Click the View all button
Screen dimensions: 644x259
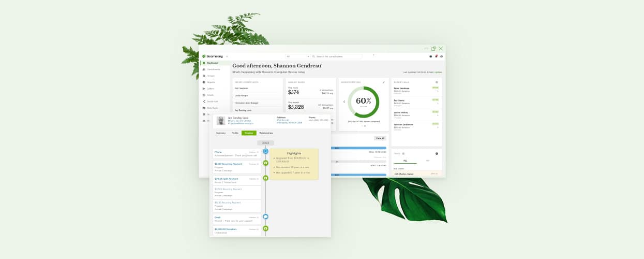coord(380,138)
